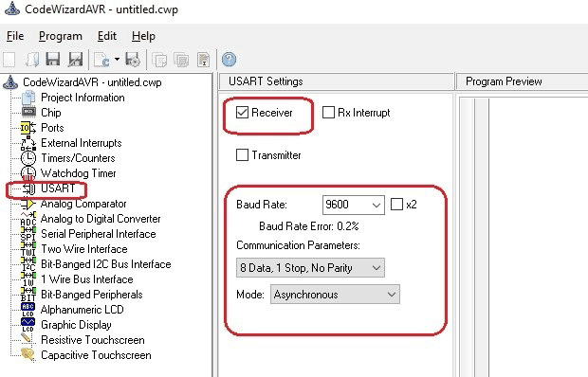588x377 pixels.
Task: Select Graphic Display label in tree
Action: pyautogui.click(x=76, y=325)
